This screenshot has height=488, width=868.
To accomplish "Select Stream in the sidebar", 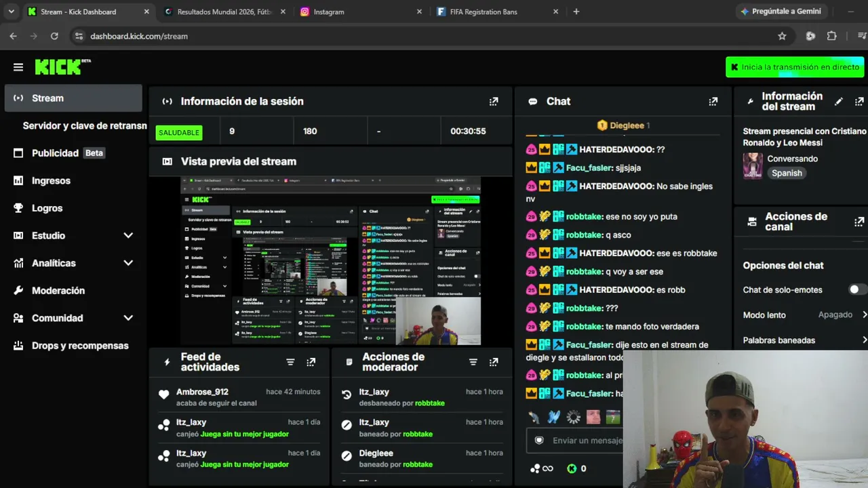I will (x=73, y=98).
